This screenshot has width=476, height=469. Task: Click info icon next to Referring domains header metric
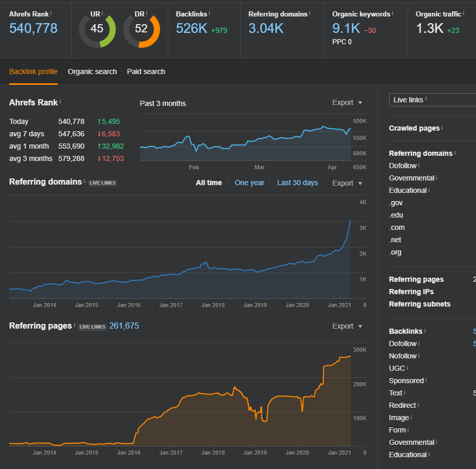310,13
